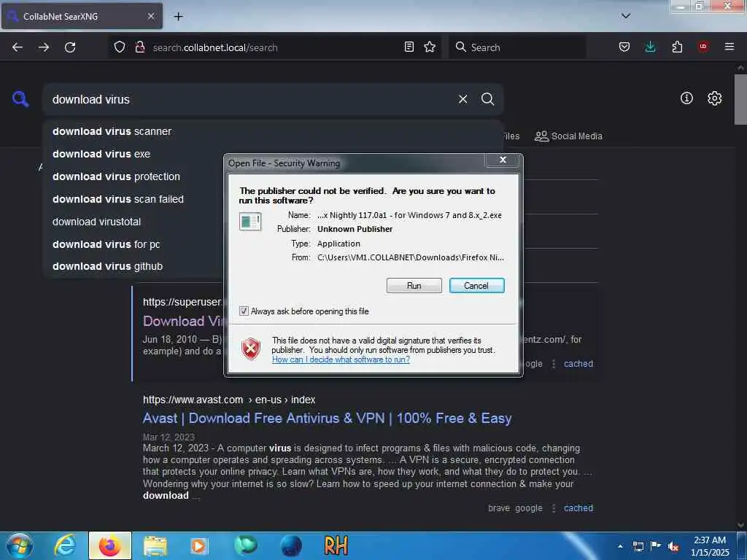Switch to Social Media category
This screenshot has width=747, height=560.
[x=568, y=136]
